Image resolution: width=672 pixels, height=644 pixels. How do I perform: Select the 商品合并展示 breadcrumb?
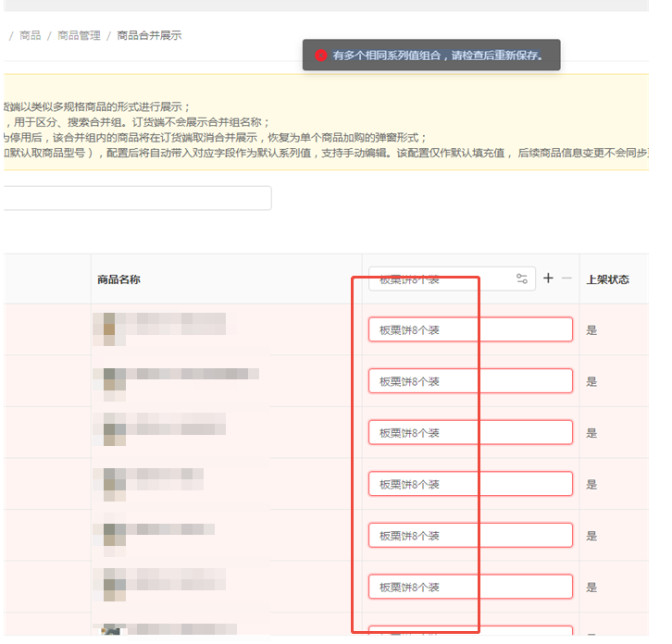click(x=149, y=35)
